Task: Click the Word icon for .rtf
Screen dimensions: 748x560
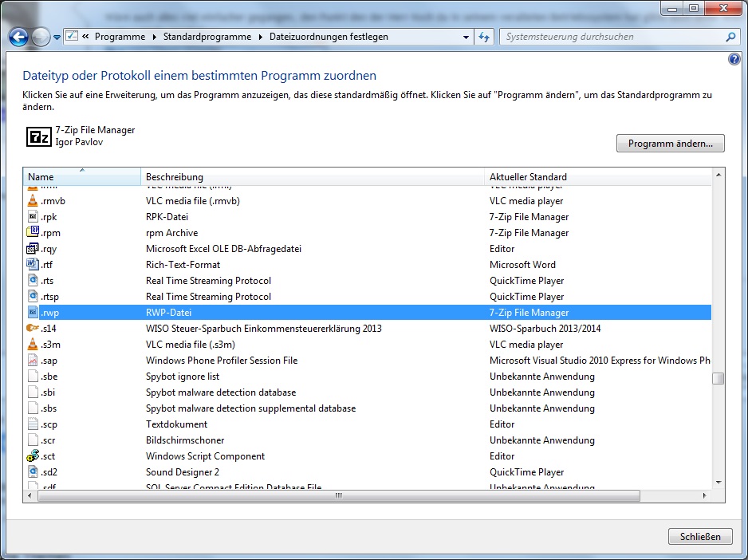Action: pyautogui.click(x=32, y=265)
